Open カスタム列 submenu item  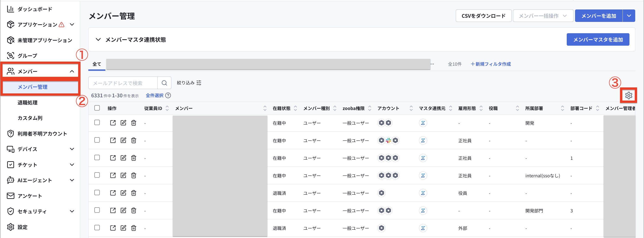[30, 118]
